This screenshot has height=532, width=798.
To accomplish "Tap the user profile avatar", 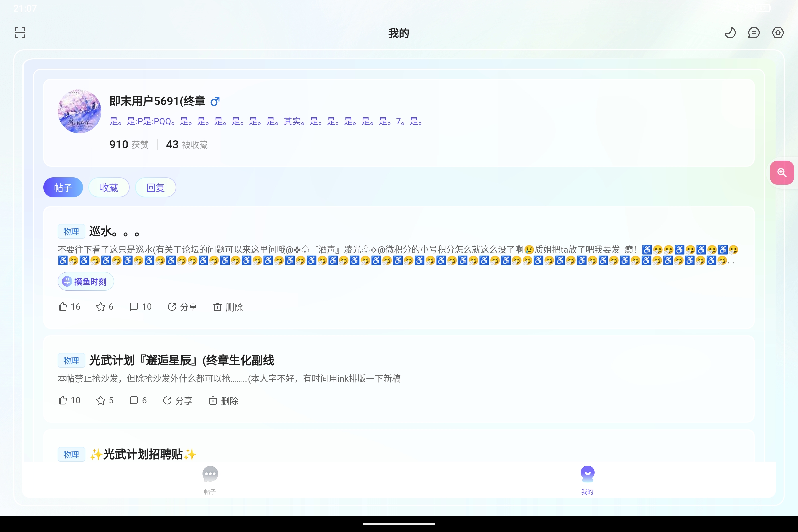I will pos(79,111).
